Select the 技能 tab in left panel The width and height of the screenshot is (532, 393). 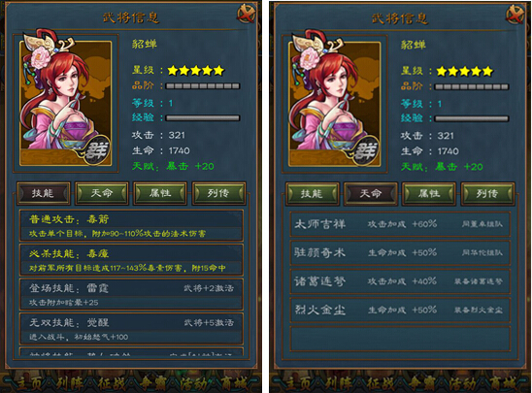click(x=44, y=193)
